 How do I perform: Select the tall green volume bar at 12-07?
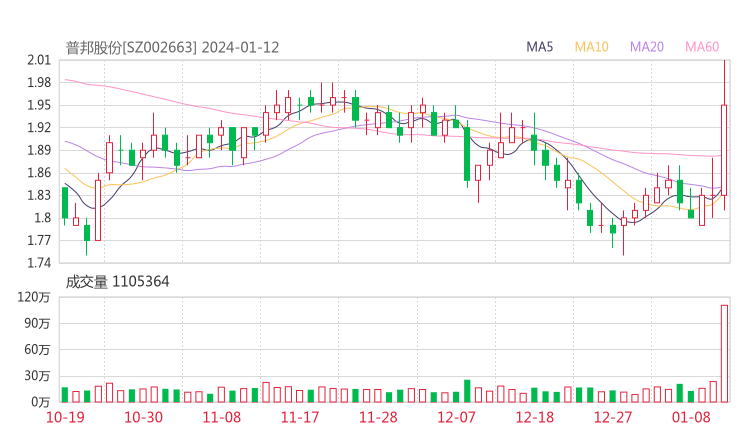467,391
